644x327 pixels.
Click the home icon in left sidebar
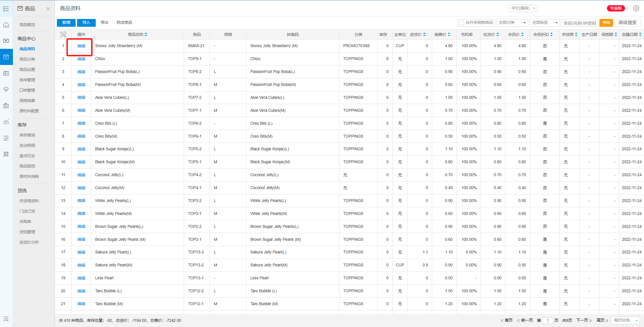(x=6, y=25)
